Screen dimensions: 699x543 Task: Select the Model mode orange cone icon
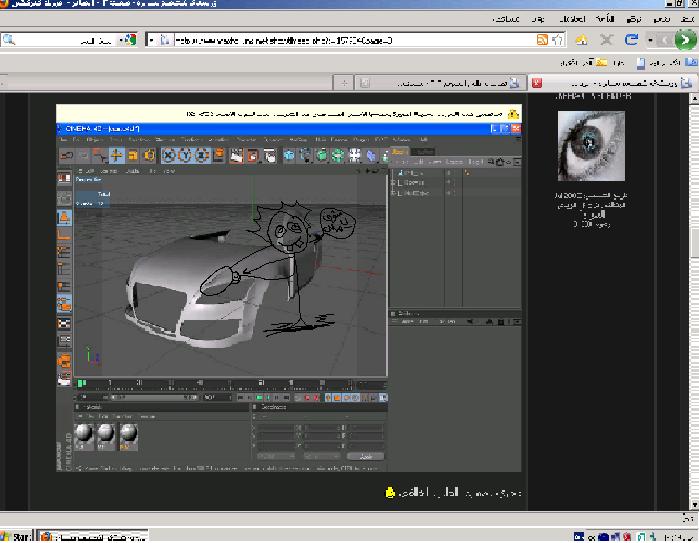coord(64,218)
